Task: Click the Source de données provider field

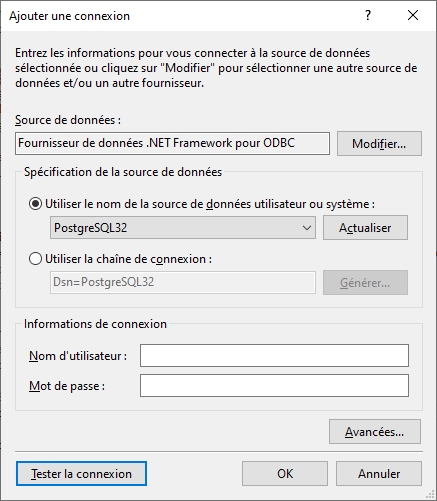Action: (172, 144)
